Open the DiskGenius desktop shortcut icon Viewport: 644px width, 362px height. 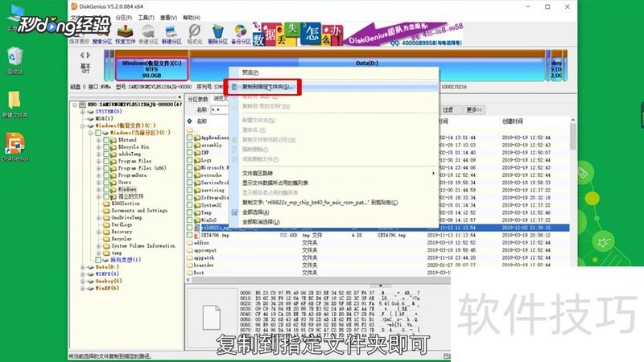click(14, 147)
